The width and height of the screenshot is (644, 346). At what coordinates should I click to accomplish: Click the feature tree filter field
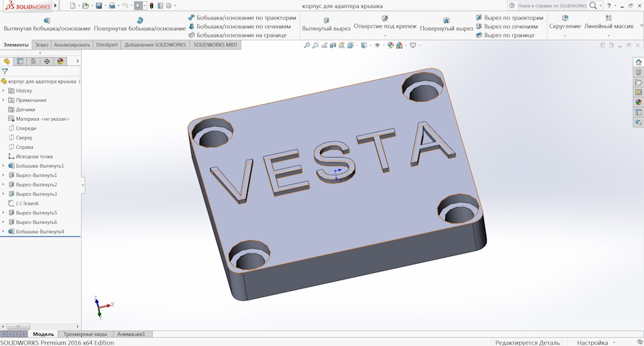tap(40, 72)
